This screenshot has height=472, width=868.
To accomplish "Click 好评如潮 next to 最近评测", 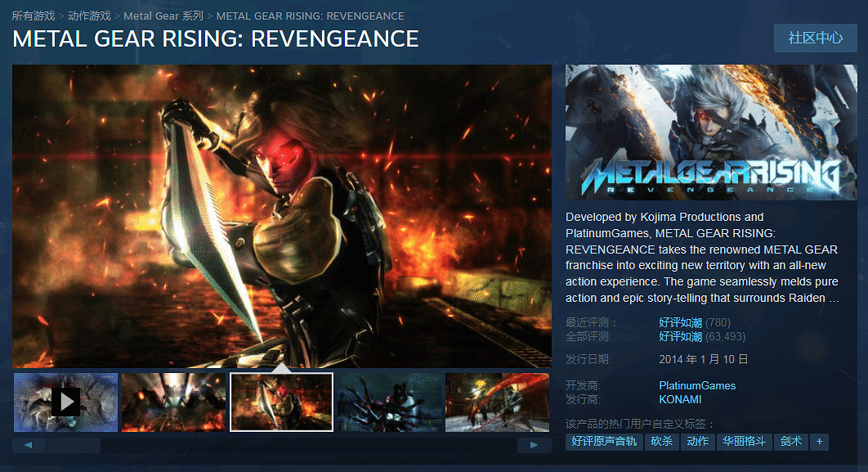I will [x=680, y=322].
